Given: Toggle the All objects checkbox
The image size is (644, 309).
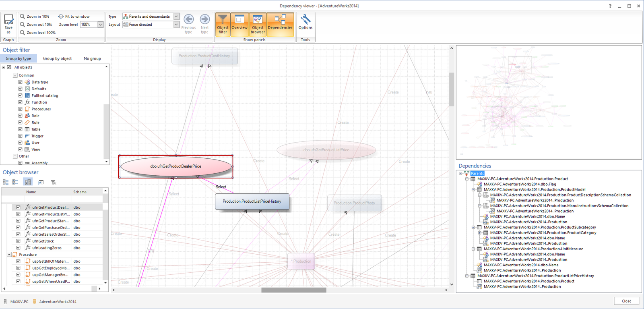Looking at the screenshot, I should click(9, 67).
